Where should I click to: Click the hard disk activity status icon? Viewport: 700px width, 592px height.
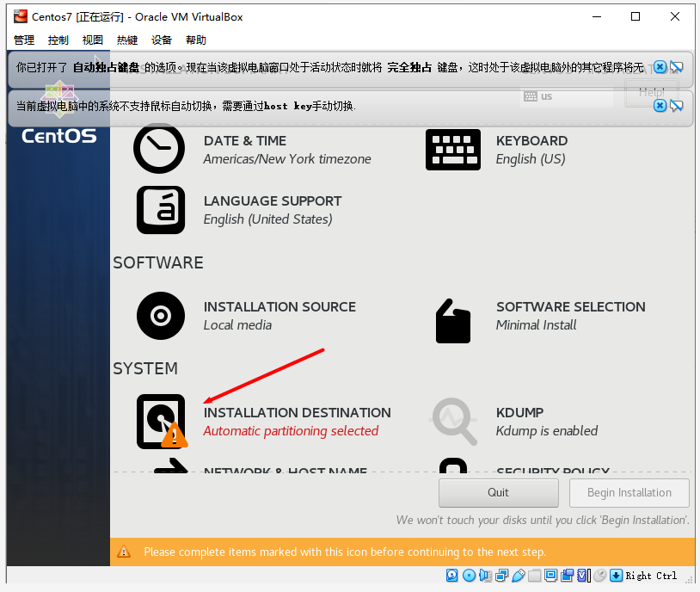pos(451,576)
